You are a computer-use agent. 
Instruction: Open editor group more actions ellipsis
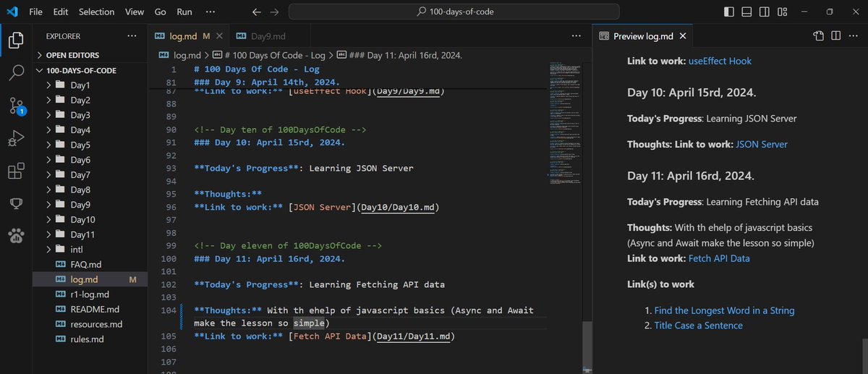(576, 35)
